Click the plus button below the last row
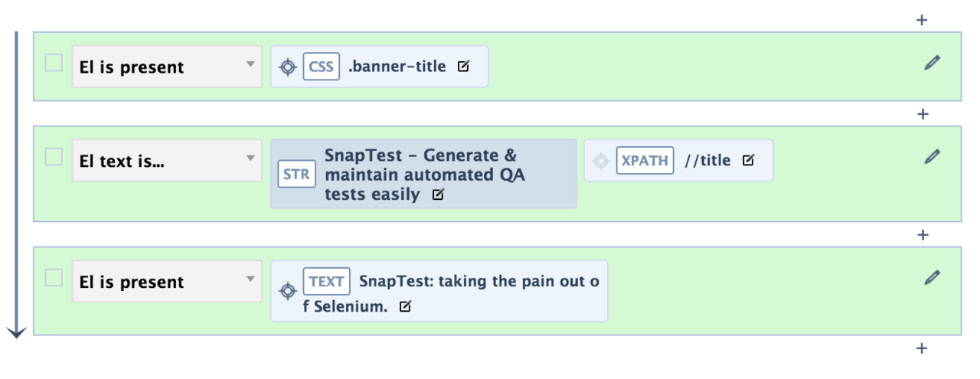The height and width of the screenshot is (379, 980). [x=922, y=348]
